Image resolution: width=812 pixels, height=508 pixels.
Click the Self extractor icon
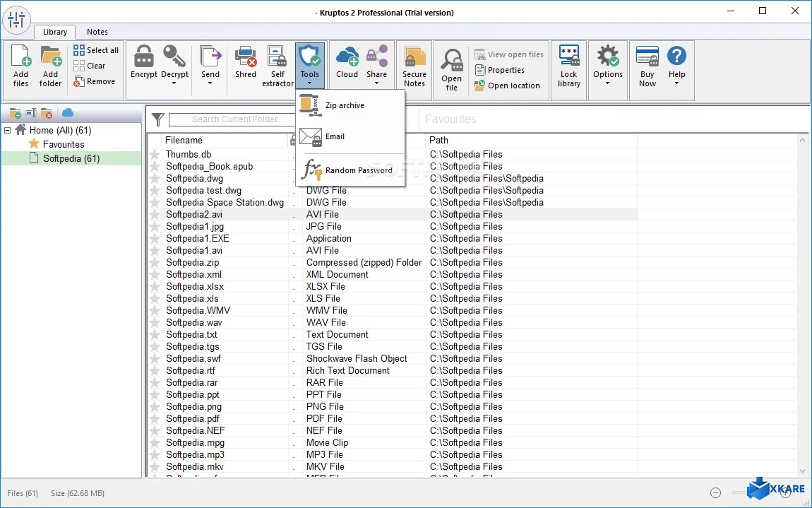coord(277,56)
